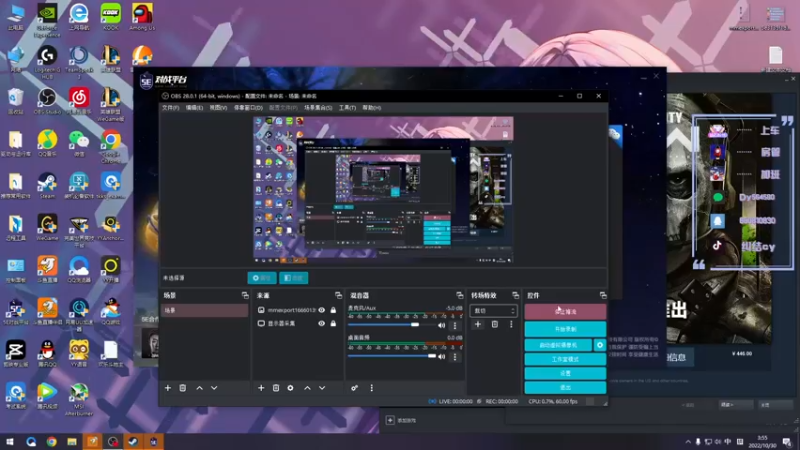Open the Scene Transitions three-dot properties menu
This screenshot has width=800, height=450.
(x=511, y=324)
